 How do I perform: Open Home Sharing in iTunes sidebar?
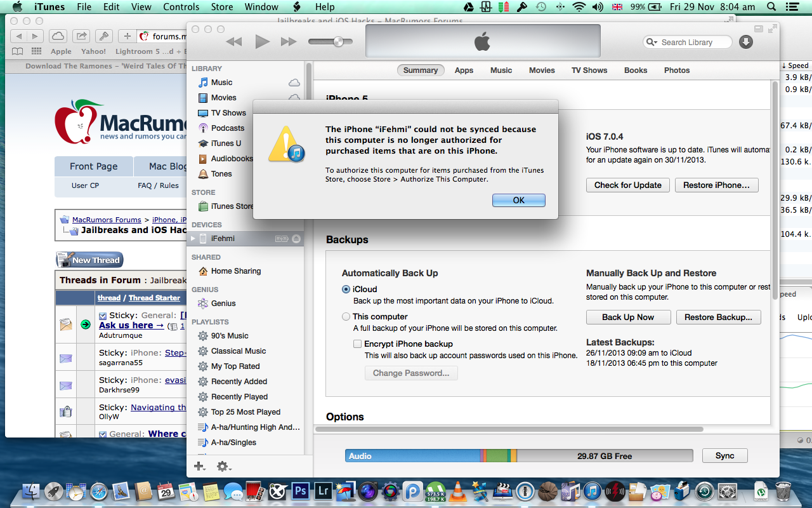click(235, 271)
